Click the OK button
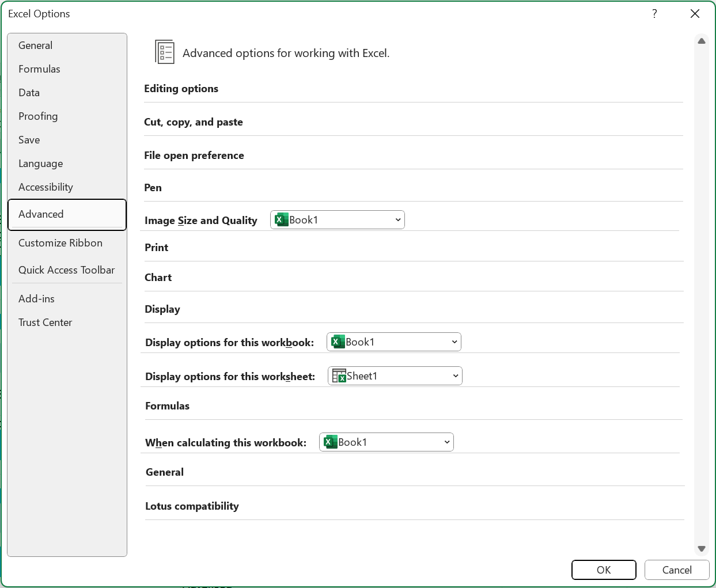Image resolution: width=716 pixels, height=588 pixels. tap(604, 570)
